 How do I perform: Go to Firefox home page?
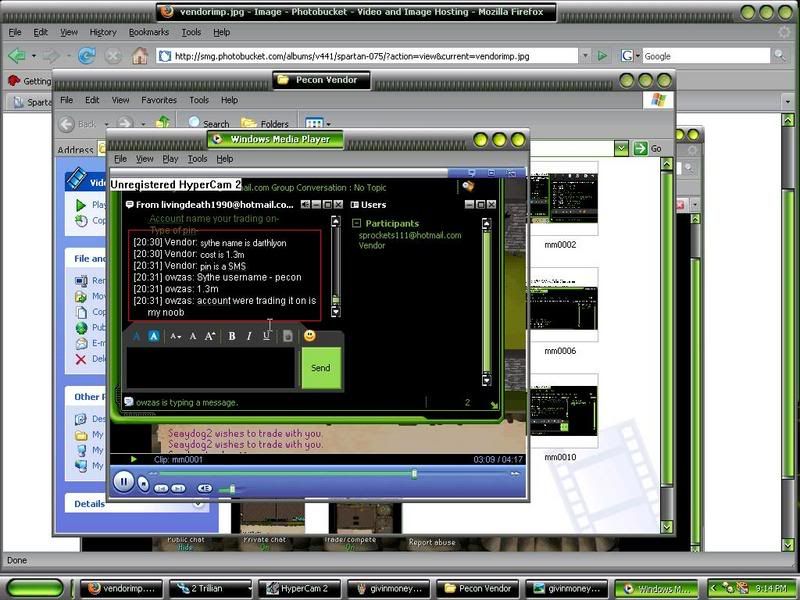[139, 55]
